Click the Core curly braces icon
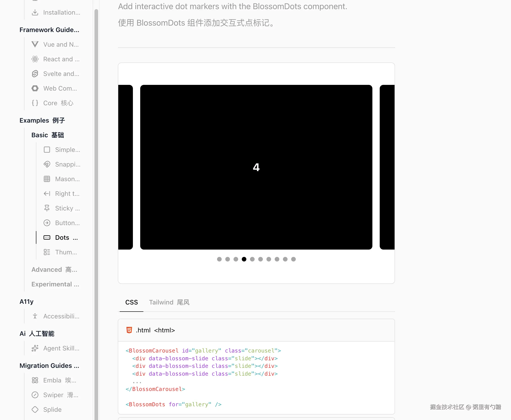This screenshot has width=511, height=420. click(35, 103)
